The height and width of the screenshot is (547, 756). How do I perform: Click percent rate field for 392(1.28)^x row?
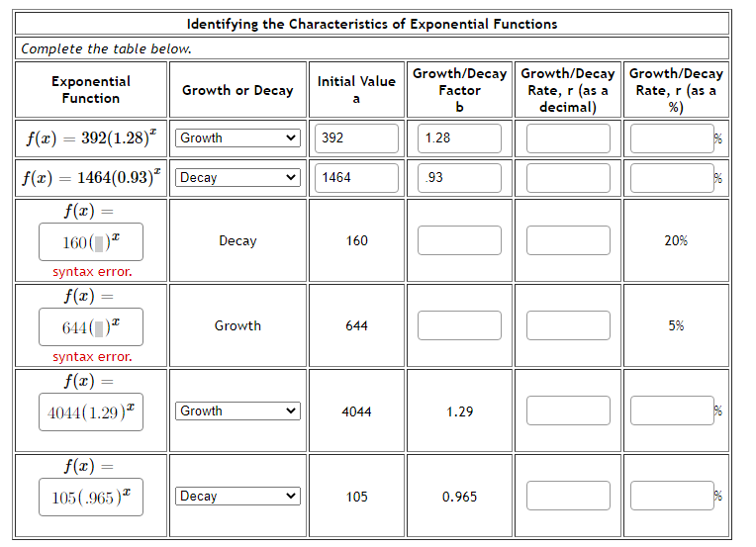click(672, 138)
